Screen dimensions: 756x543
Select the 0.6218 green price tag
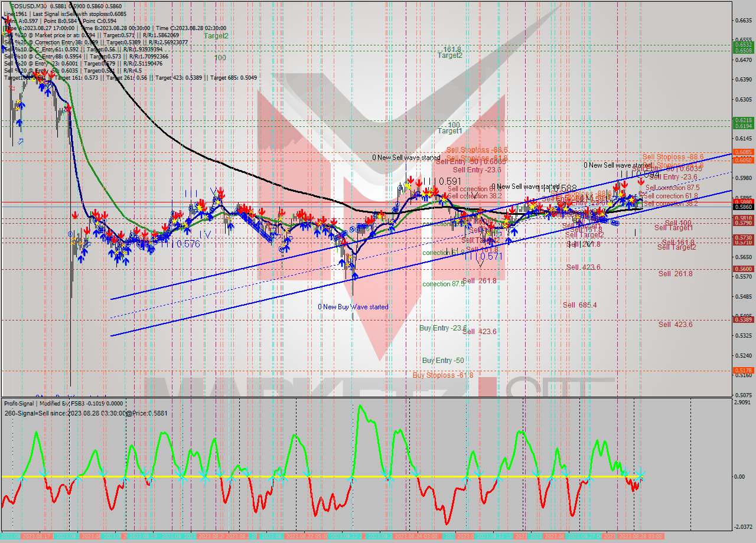click(x=742, y=120)
